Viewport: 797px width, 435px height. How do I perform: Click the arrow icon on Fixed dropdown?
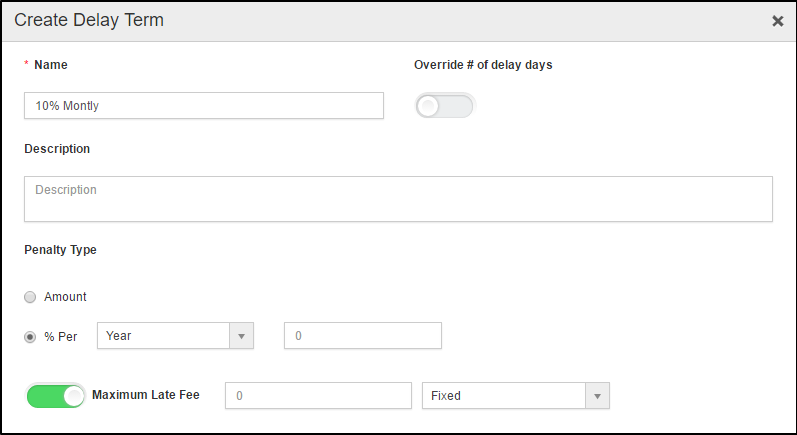[597, 396]
